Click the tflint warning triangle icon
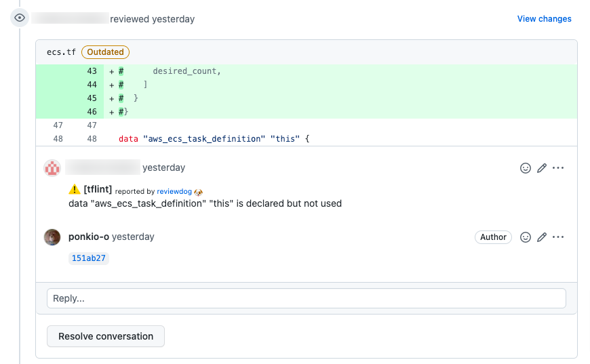 coord(75,189)
